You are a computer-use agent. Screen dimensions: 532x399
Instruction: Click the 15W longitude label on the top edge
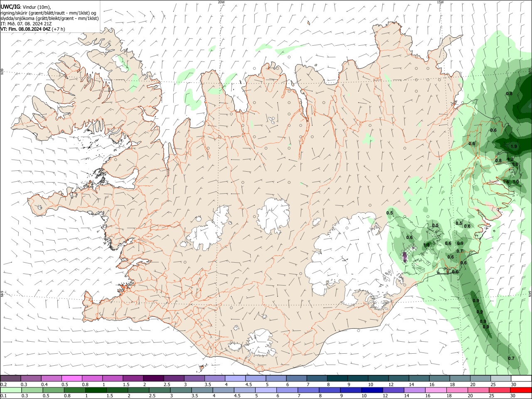[440, 2]
